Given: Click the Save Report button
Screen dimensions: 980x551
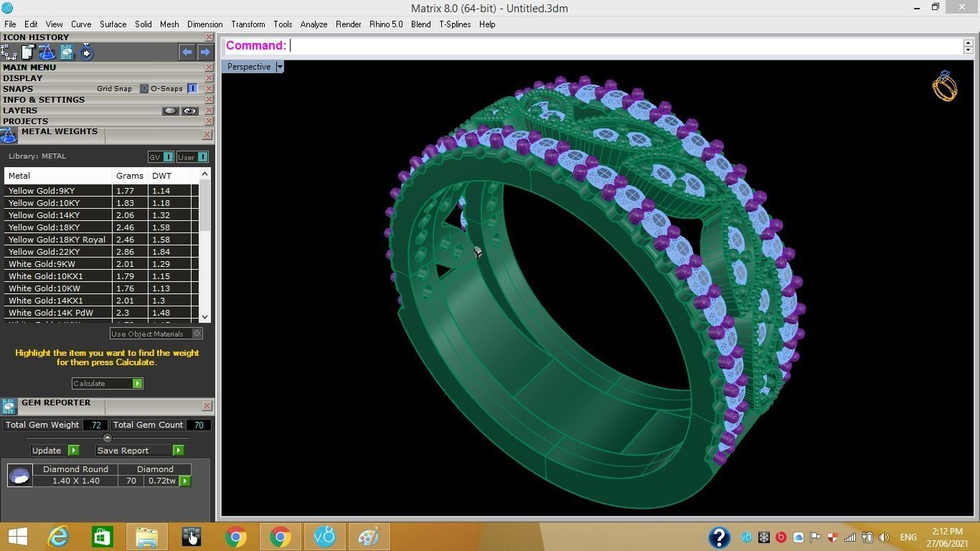Looking at the screenshot, I should [x=140, y=451].
